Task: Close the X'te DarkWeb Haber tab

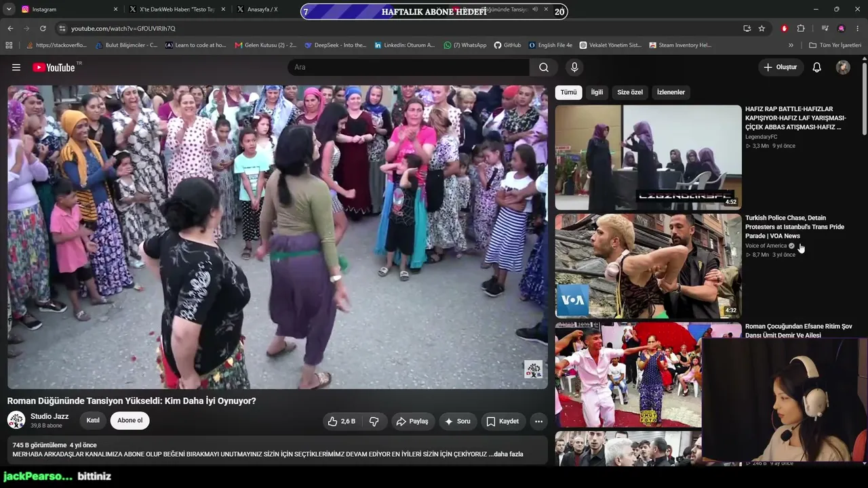Action: tap(223, 9)
